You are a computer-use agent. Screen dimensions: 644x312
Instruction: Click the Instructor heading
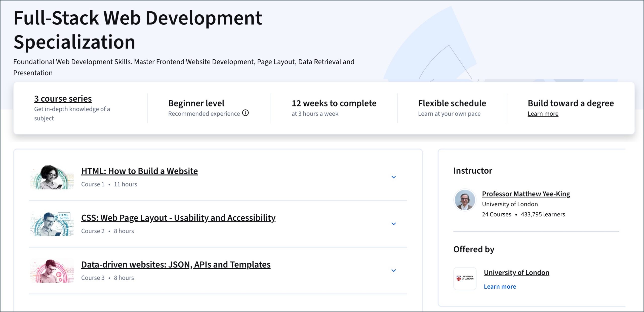473,171
